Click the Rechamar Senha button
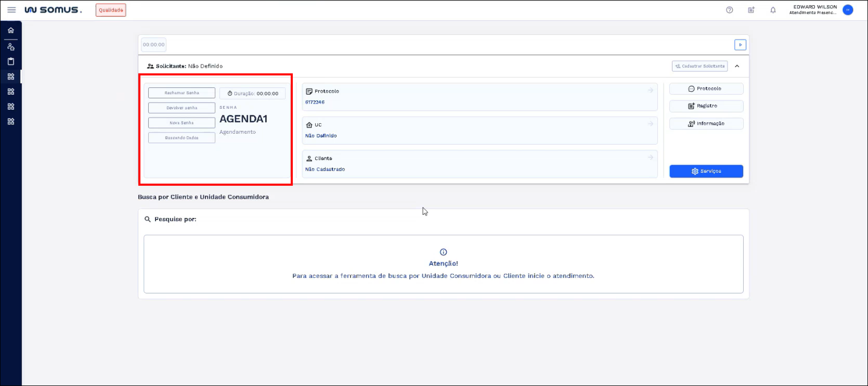 coord(182,93)
